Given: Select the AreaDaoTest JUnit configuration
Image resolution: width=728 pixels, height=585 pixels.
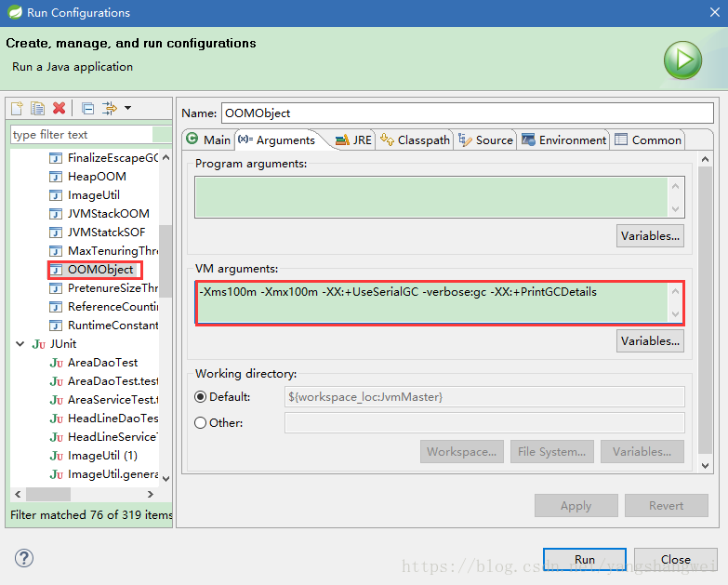Looking at the screenshot, I should (102, 362).
